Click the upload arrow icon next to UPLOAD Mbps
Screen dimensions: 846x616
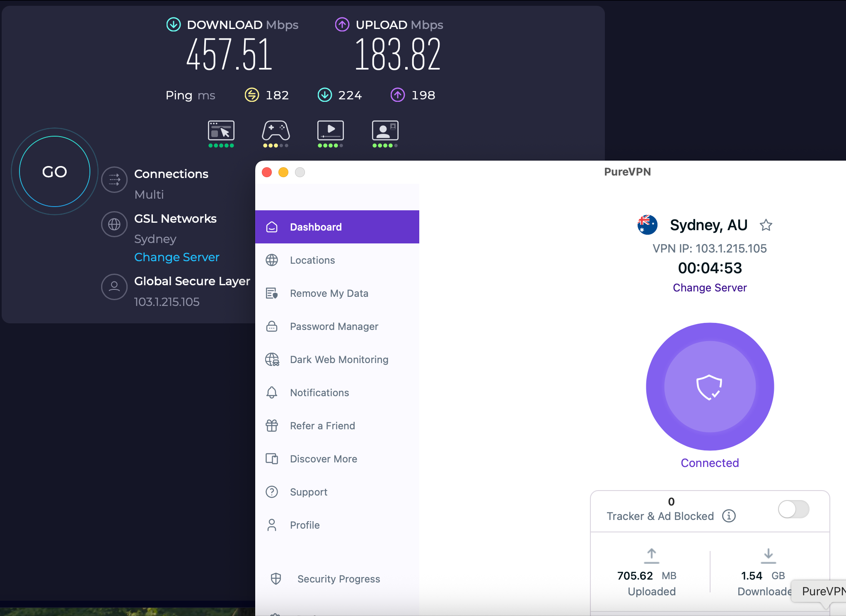pos(342,24)
